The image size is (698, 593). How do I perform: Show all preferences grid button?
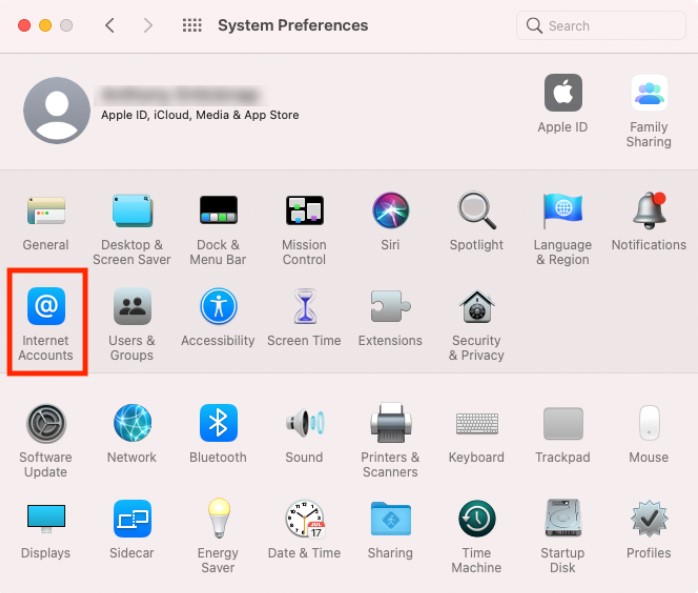192,25
